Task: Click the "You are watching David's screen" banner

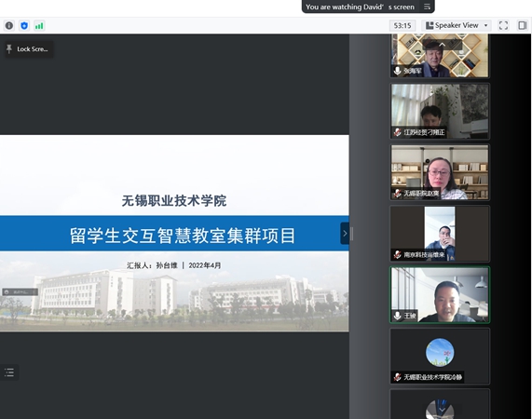Action: (368, 7)
